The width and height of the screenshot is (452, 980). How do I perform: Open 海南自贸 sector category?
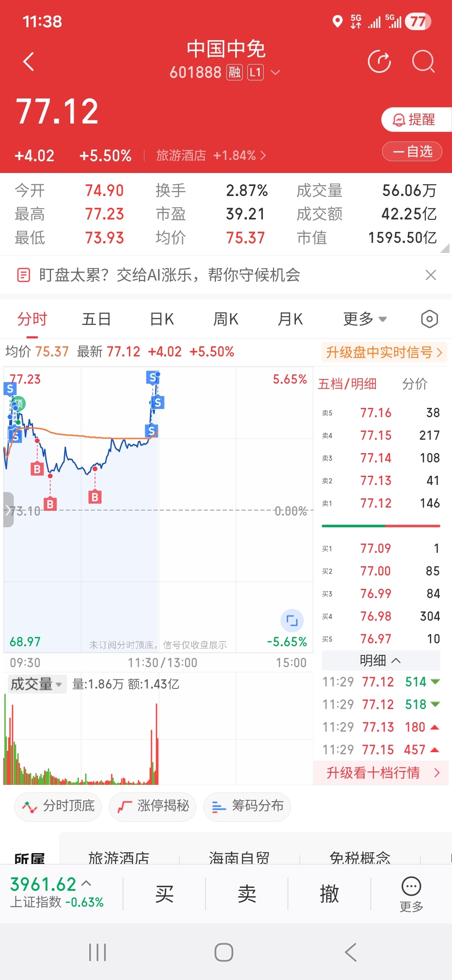coord(239,857)
